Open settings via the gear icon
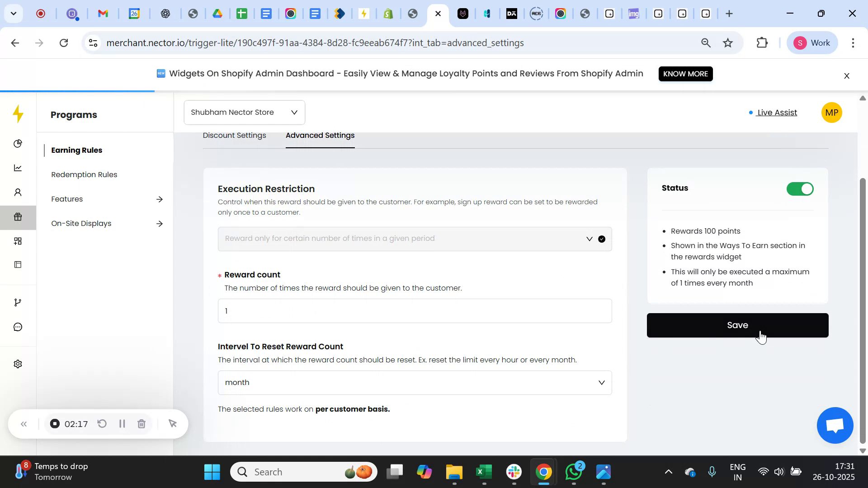 (x=18, y=364)
